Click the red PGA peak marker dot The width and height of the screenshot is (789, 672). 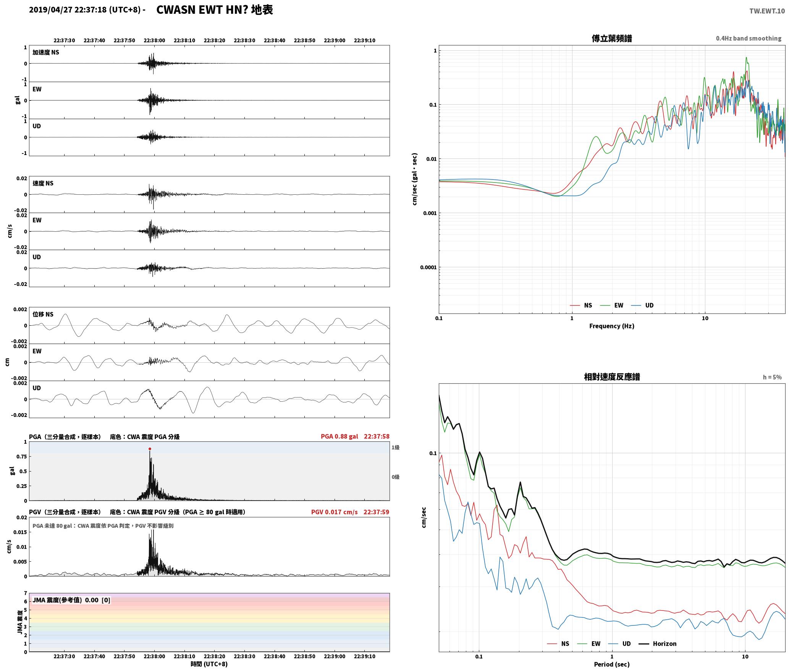tap(150, 449)
